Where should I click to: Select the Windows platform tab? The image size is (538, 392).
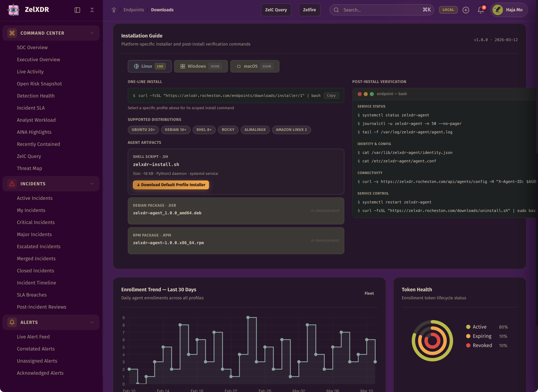201,66
